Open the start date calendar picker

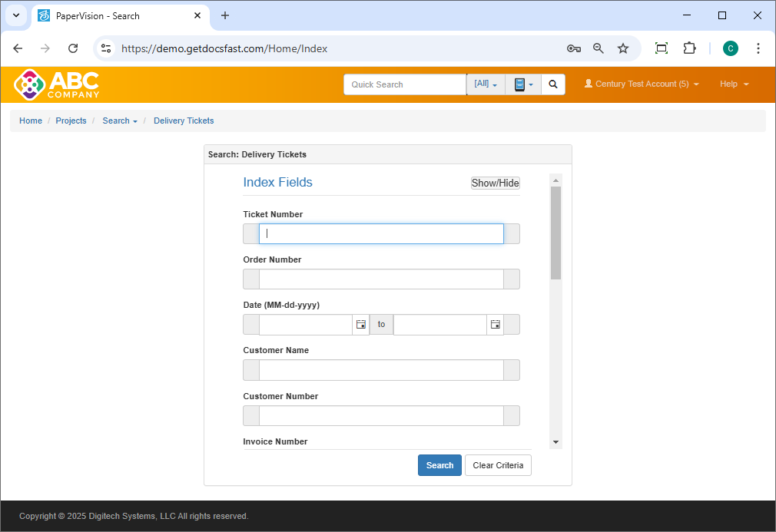click(360, 325)
